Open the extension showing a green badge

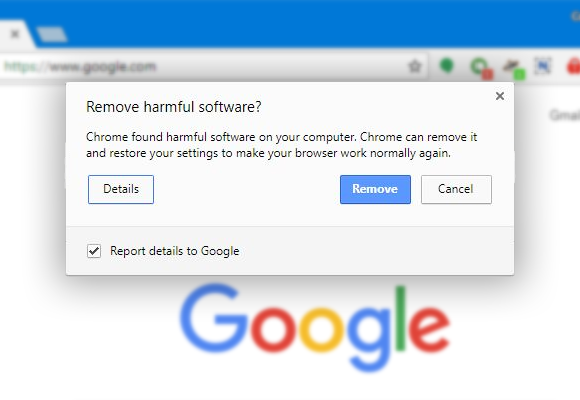[x=514, y=69]
